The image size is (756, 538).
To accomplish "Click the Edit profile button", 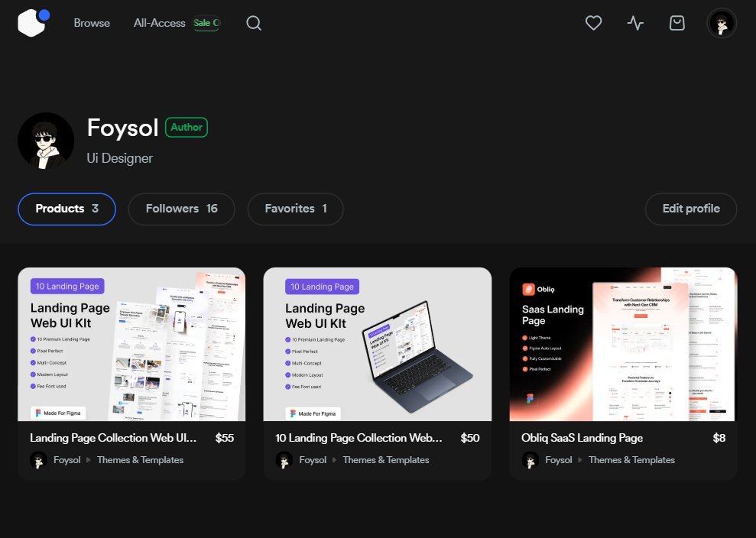I will pyautogui.click(x=690, y=209).
